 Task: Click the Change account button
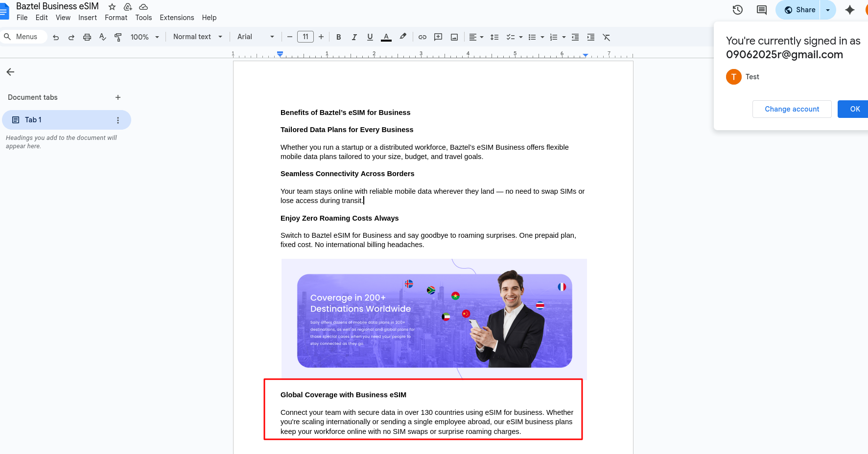coord(792,109)
